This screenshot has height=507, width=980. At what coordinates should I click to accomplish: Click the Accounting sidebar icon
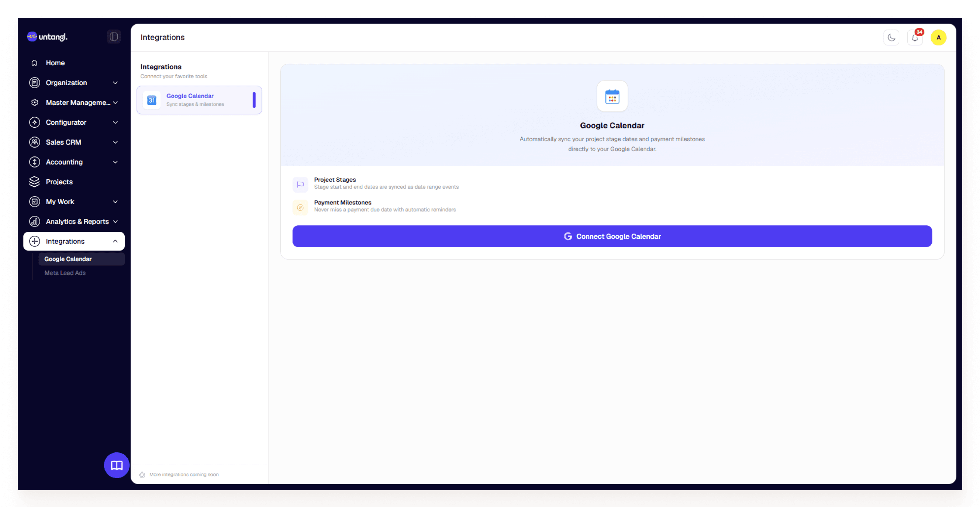point(35,162)
